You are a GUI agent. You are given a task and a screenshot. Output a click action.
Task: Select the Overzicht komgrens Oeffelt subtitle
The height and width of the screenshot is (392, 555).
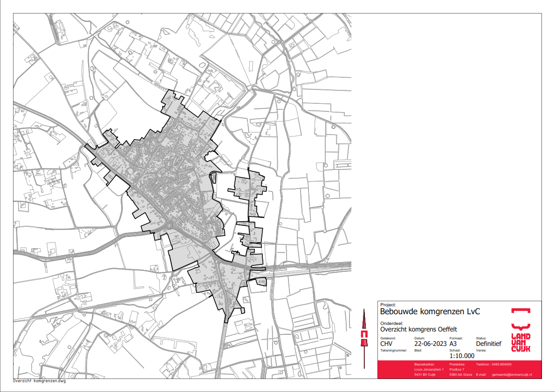pos(418,329)
